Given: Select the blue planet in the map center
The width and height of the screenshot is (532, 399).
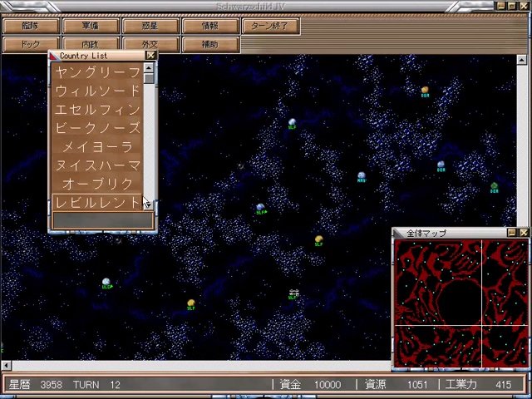Looking at the screenshot, I should [260, 207].
